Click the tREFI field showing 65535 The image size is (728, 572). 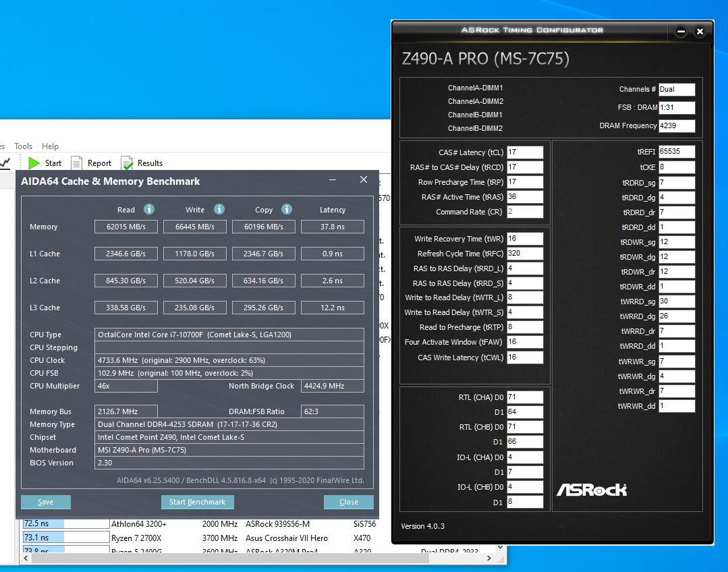[x=677, y=152]
